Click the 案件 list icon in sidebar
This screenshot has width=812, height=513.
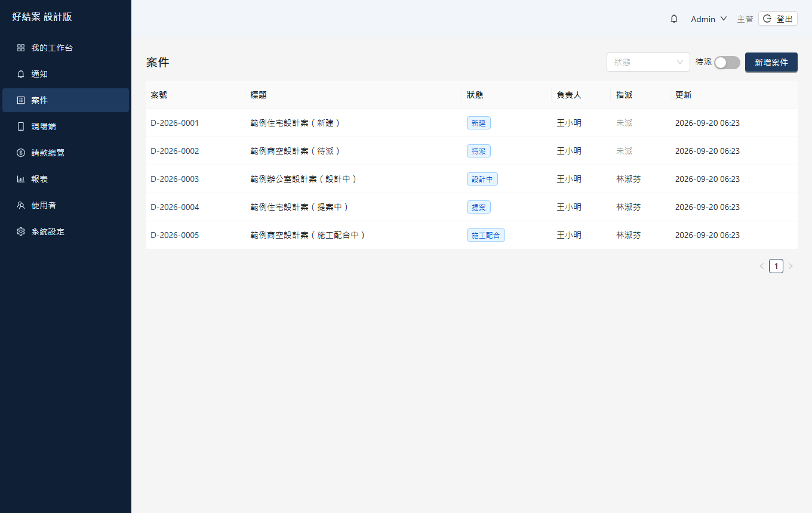click(21, 100)
